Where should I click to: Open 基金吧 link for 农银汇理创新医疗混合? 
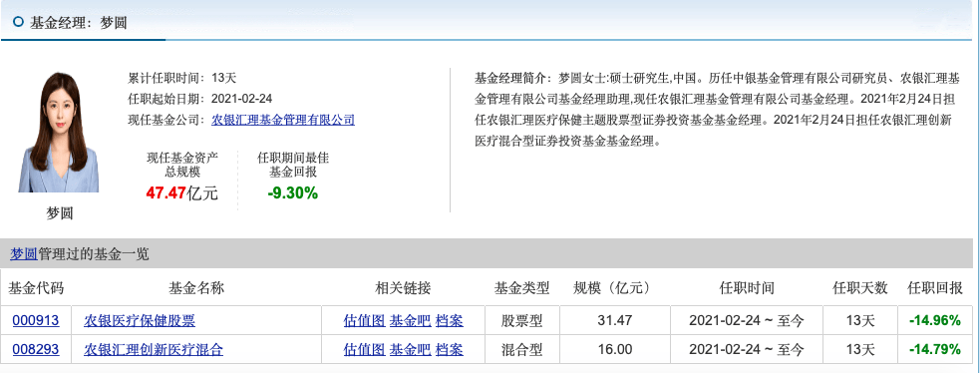[411, 349]
